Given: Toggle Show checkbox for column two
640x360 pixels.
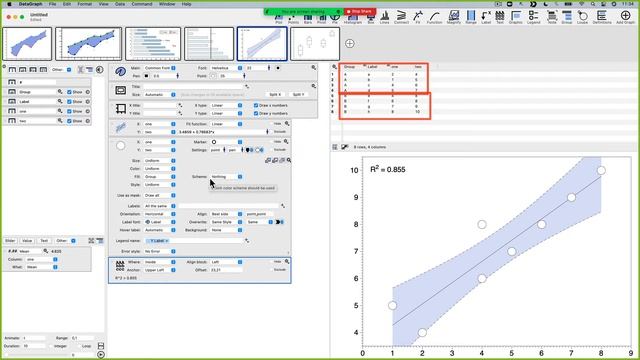Looking at the screenshot, I should tap(69, 121).
